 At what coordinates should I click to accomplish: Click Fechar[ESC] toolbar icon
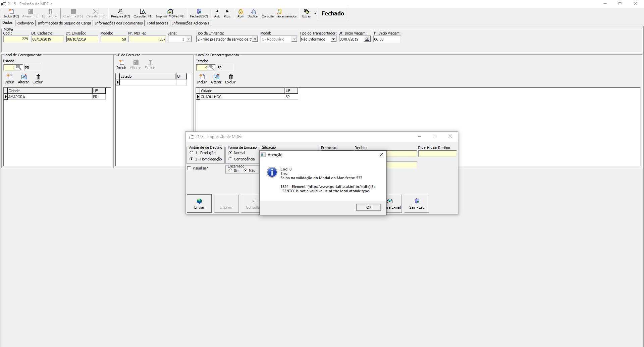click(x=199, y=13)
